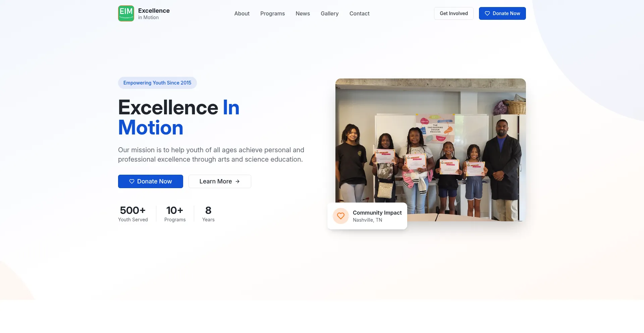Click the arrow icon in Learn More

[x=237, y=181]
